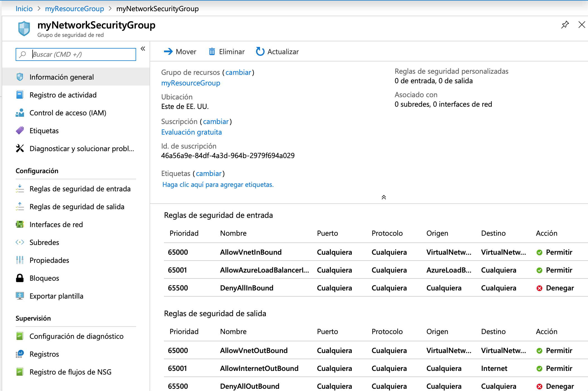588x391 pixels.
Task: Open Información general icon in sidebar
Action: point(20,77)
